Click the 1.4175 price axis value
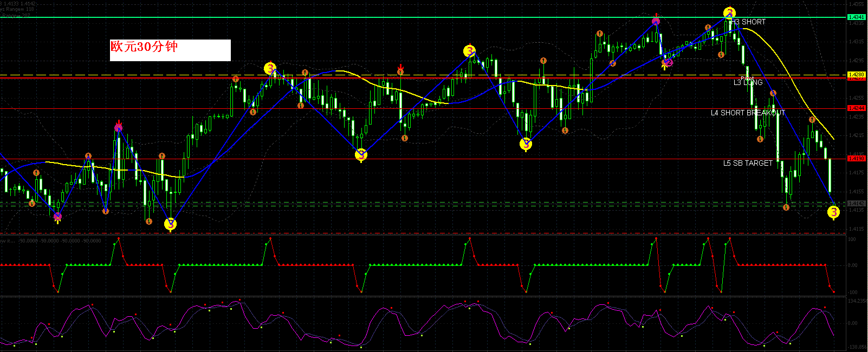 pos(857,173)
